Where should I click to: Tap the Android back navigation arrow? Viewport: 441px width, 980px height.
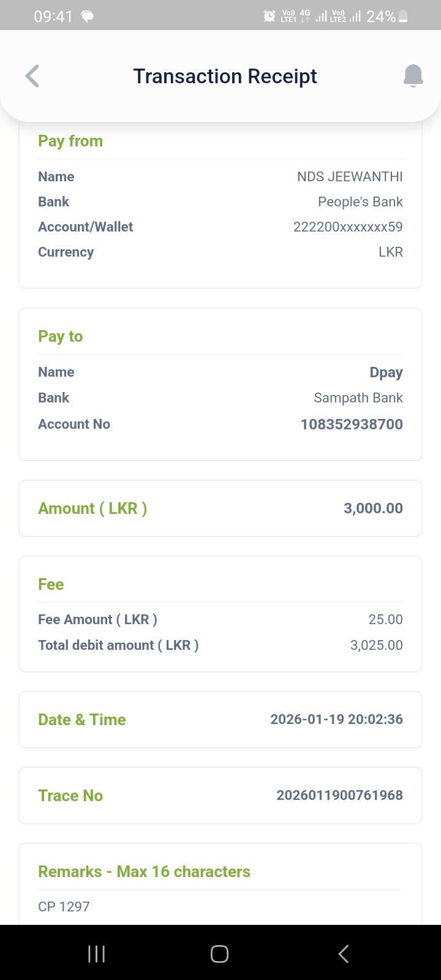(x=344, y=954)
